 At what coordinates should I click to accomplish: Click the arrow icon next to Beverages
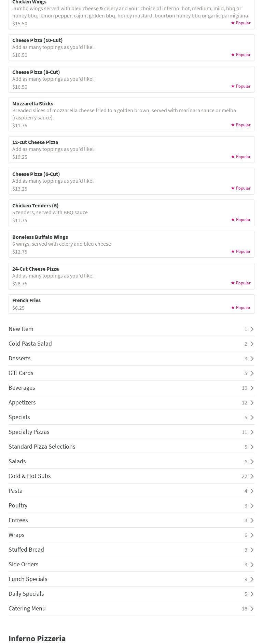252,388
